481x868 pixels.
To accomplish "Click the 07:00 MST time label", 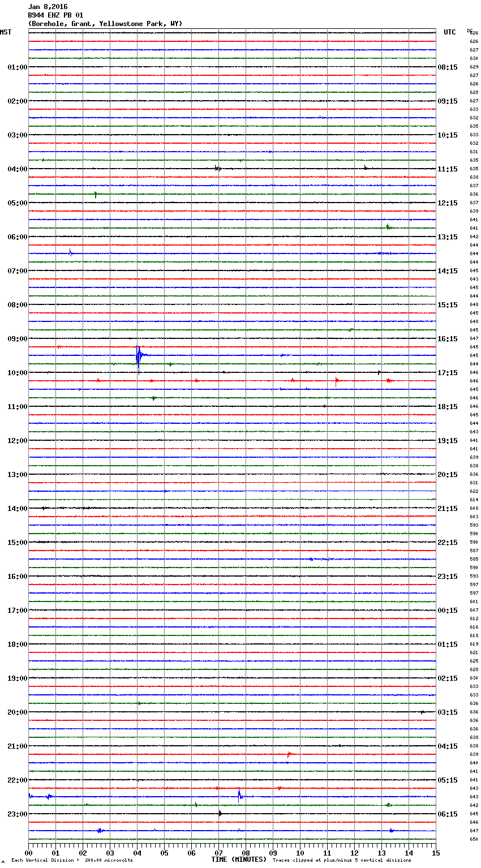I will (x=18, y=271).
